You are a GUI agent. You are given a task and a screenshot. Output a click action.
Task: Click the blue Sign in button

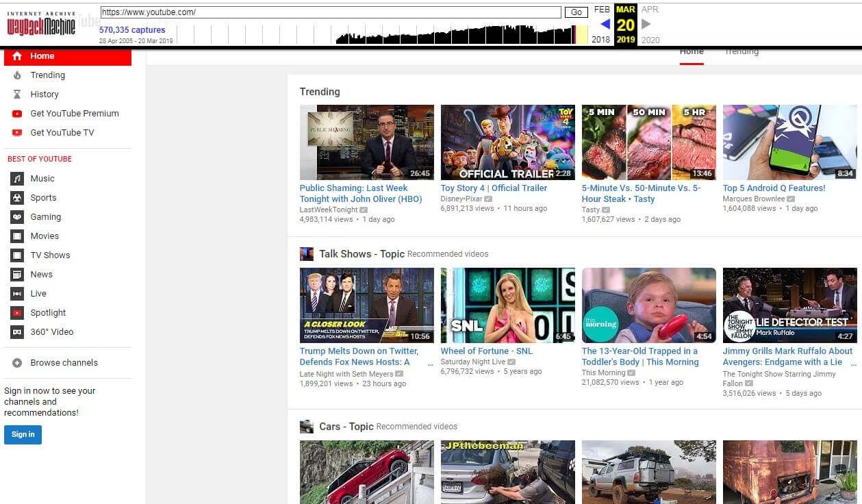coord(23,434)
